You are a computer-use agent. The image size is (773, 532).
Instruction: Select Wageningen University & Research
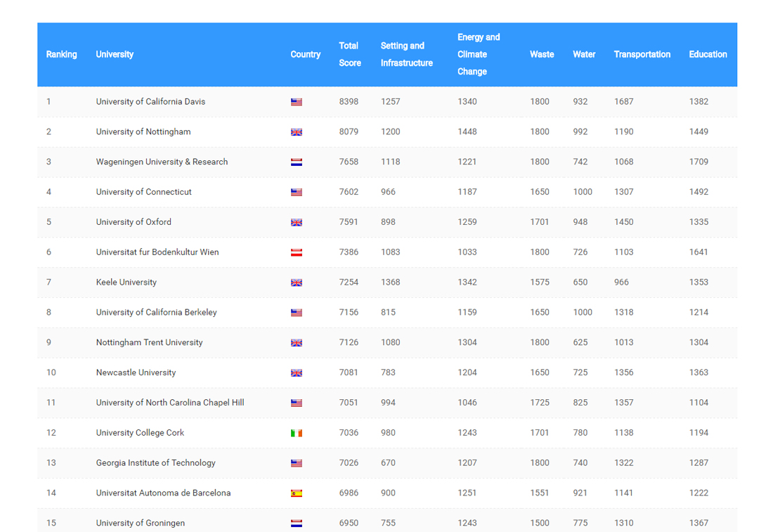162,162
